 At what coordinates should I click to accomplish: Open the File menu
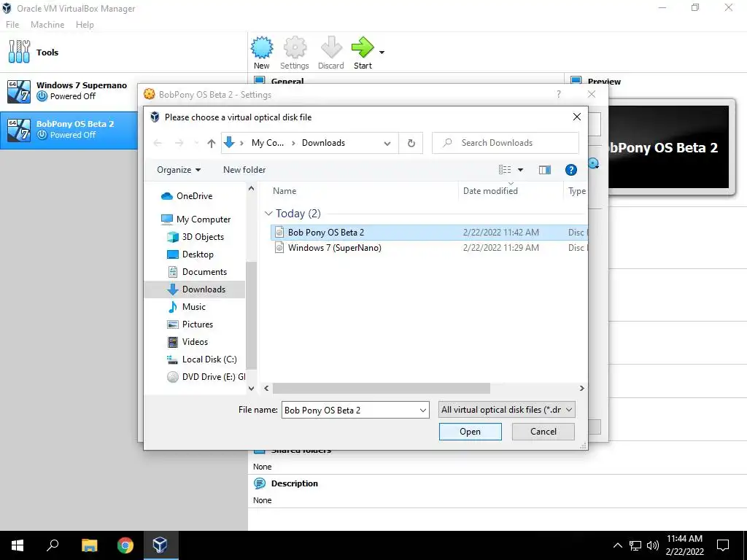[x=12, y=24]
